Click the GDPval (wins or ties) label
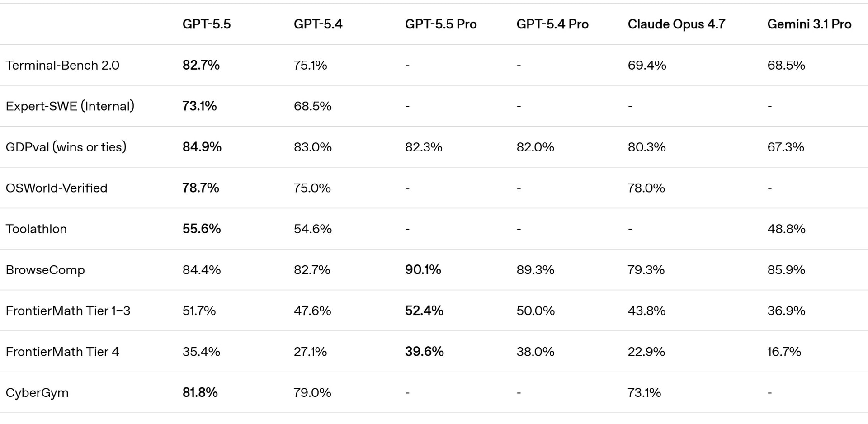 coord(66,147)
